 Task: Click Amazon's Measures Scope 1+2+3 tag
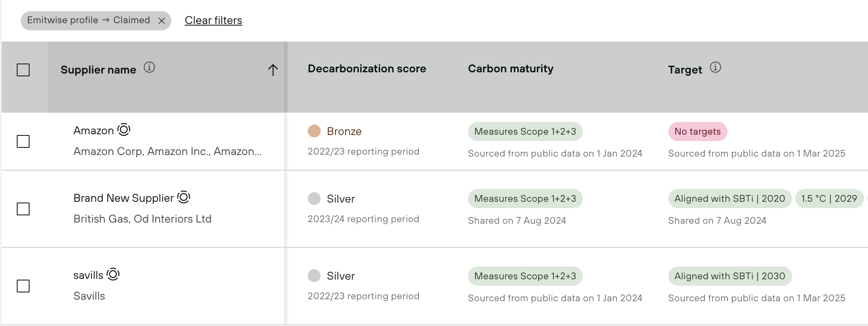pos(525,131)
